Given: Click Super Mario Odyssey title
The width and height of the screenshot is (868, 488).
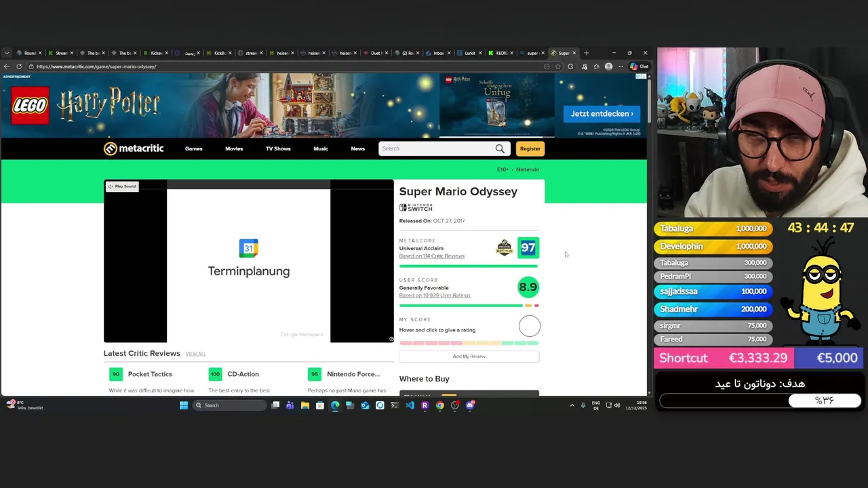Looking at the screenshot, I should [x=458, y=192].
